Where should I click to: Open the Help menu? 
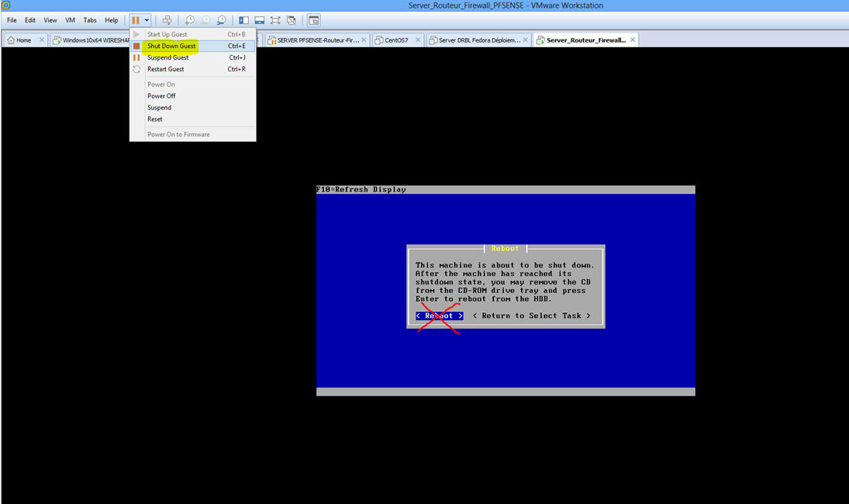point(112,20)
